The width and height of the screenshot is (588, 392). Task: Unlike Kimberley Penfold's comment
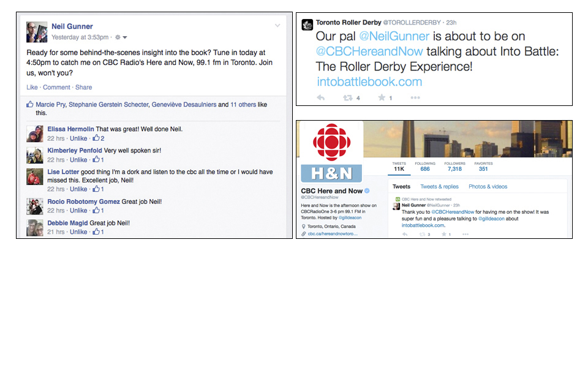tap(78, 160)
